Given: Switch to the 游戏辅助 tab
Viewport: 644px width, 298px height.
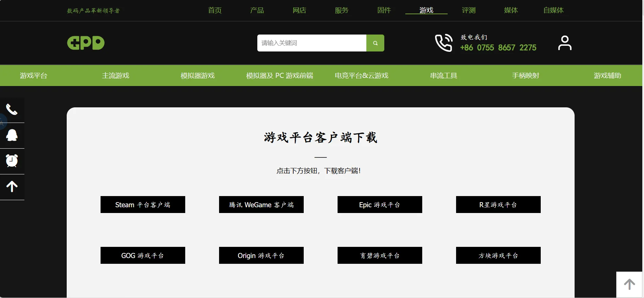Looking at the screenshot, I should [607, 76].
